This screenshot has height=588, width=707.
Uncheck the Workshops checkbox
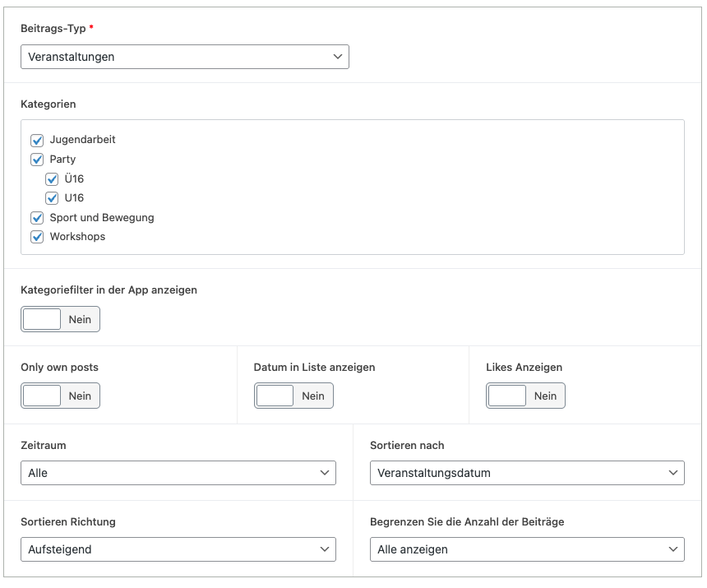click(x=37, y=237)
